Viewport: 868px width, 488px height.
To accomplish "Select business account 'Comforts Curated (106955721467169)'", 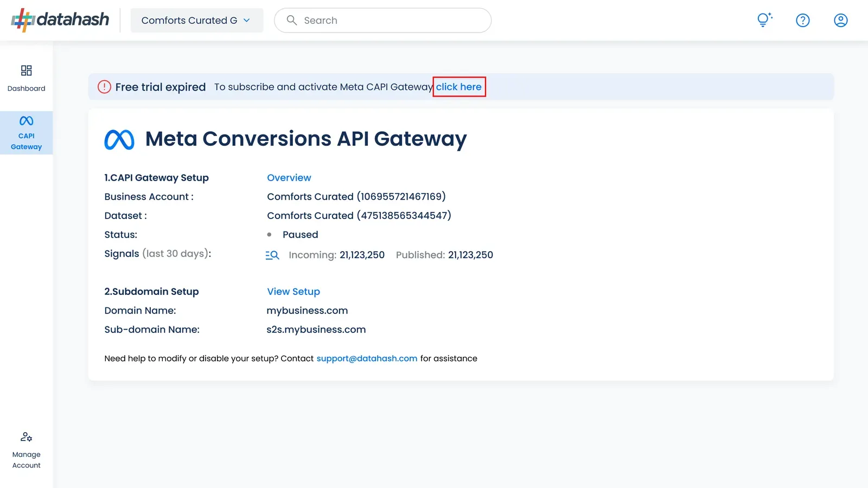I will tap(356, 197).
